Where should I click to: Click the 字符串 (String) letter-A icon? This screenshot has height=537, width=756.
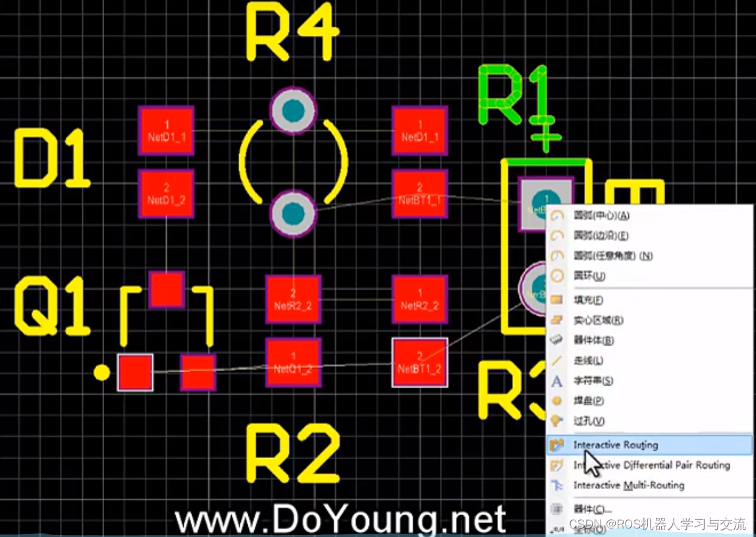click(x=556, y=380)
